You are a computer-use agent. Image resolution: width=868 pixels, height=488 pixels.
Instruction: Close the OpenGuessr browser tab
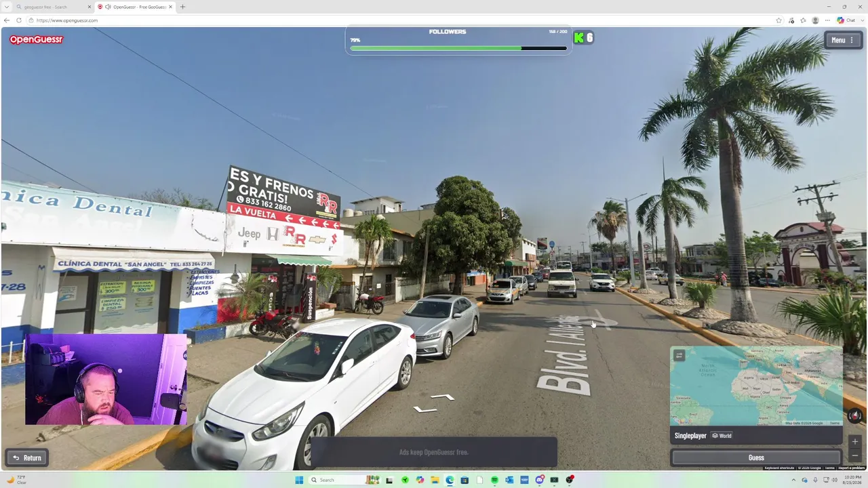point(170,7)
